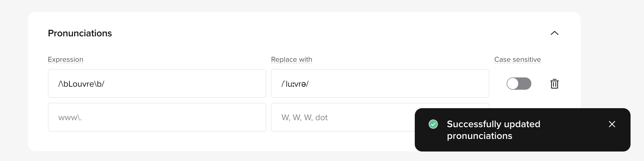Click the delete icon next to the Case sensitive toggle
644x161 pixels.
click(555, 84)
